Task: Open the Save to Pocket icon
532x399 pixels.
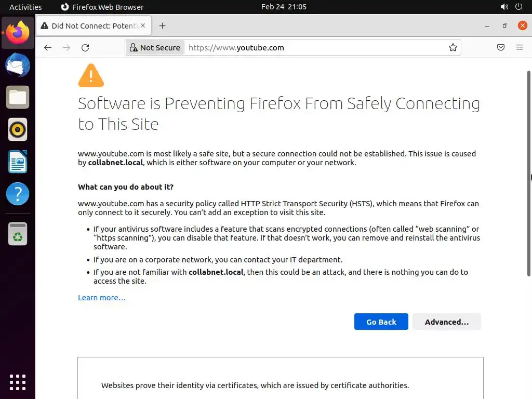Action: point(501,48)
